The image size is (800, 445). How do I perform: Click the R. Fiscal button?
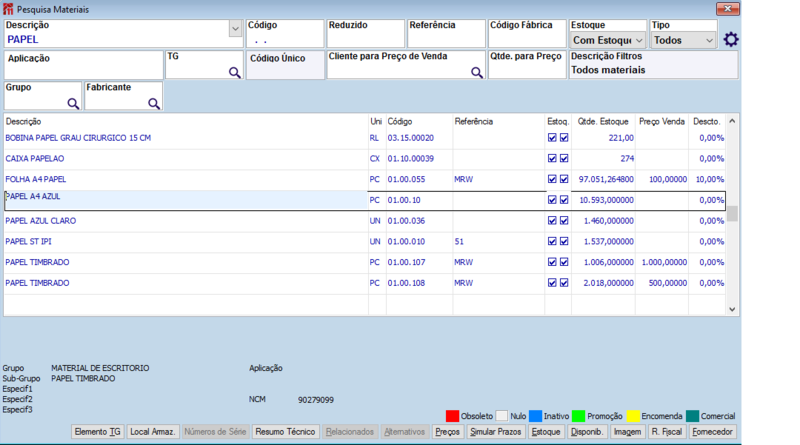pyautogui.click(x=667, y=432)
